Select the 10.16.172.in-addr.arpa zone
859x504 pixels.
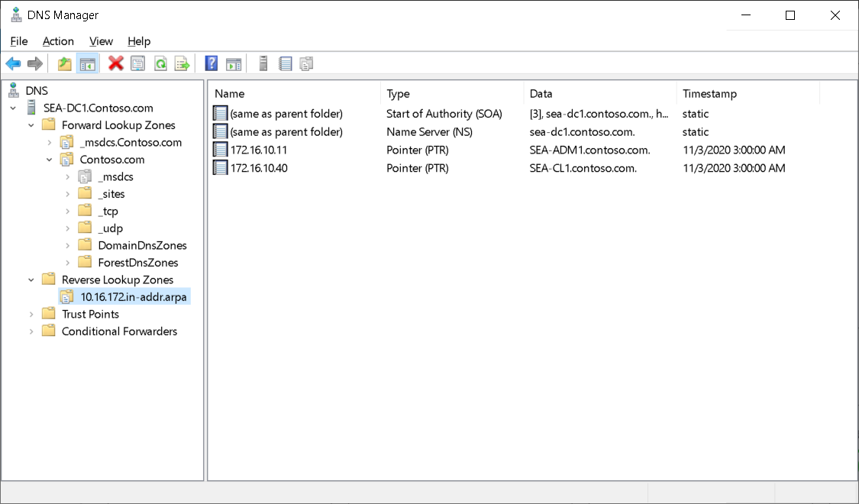point(134,297)
